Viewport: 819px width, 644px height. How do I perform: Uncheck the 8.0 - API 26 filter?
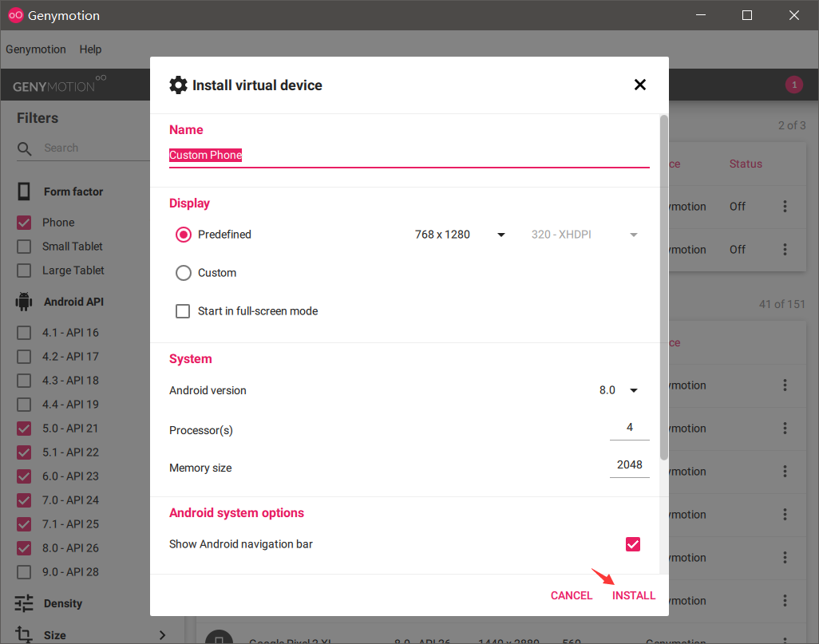click(24, 548)
